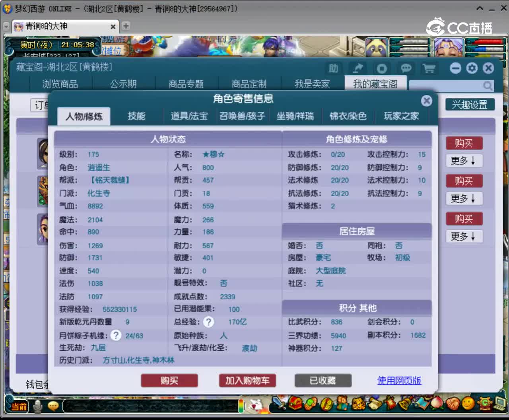509x420 pixels.
Task: Switch to 召唤兽/孩子 tab
Action: (242, 116)
